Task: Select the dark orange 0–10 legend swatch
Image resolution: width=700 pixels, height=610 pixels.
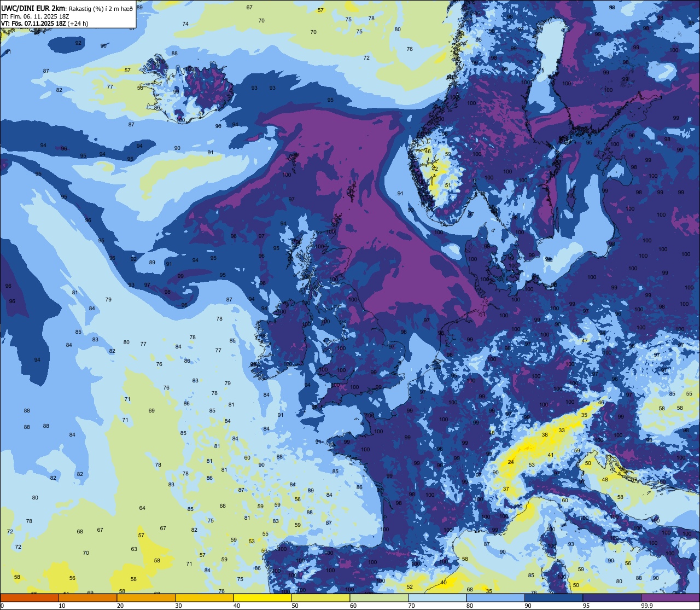Action: point(30,597)
